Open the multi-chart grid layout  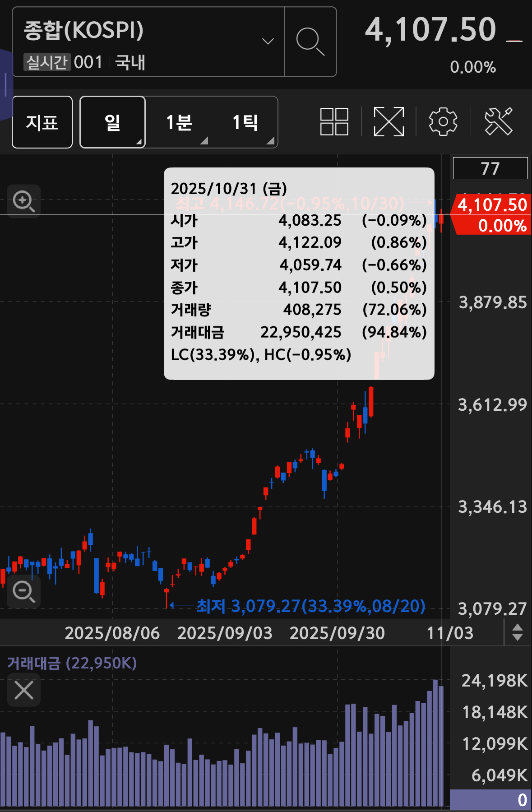(x=334, y=121)
